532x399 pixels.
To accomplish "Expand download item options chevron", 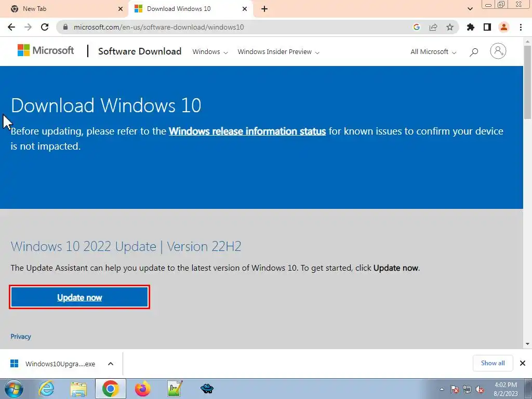I will click(x=111, y=364).
